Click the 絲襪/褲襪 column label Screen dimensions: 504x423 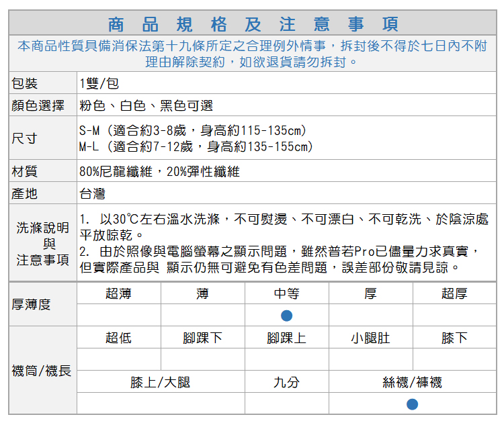pyautogui.click(x=413, y=382)
